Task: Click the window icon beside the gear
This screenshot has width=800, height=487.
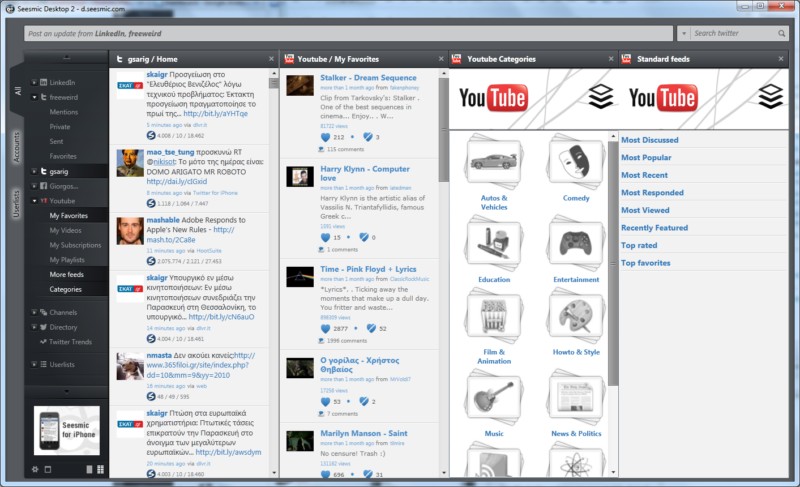Action: pos(48,469)
